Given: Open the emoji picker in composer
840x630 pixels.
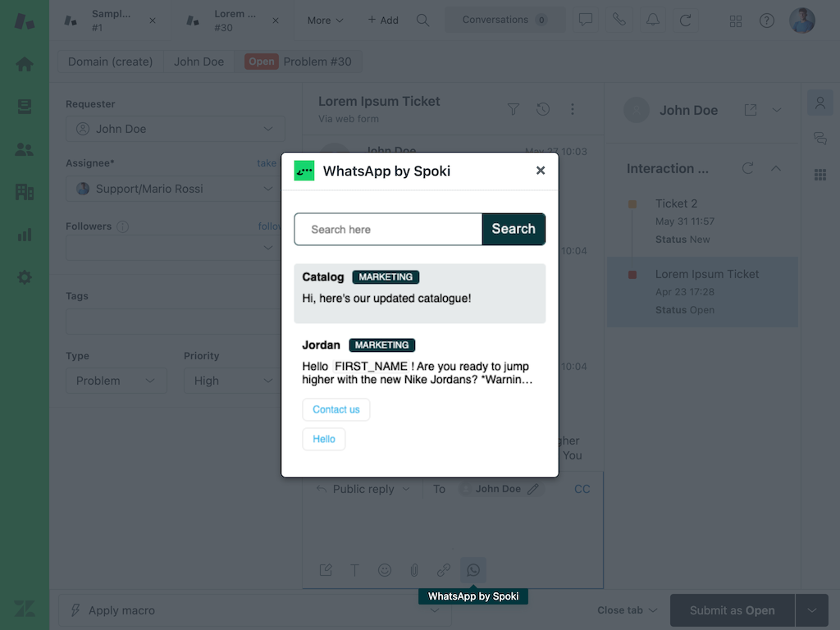Looking at the screenshot, I should coord(385,570).
